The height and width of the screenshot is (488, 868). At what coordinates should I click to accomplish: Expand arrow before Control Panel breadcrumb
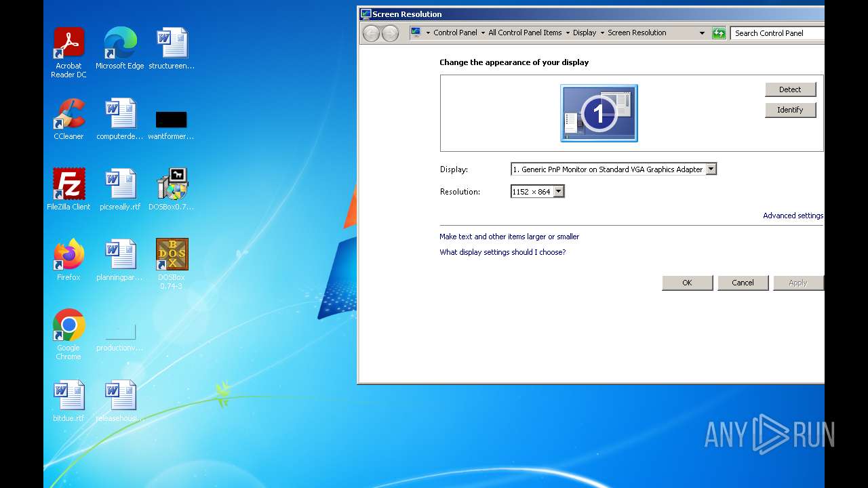pyautogui.click(x=428, y=33)
